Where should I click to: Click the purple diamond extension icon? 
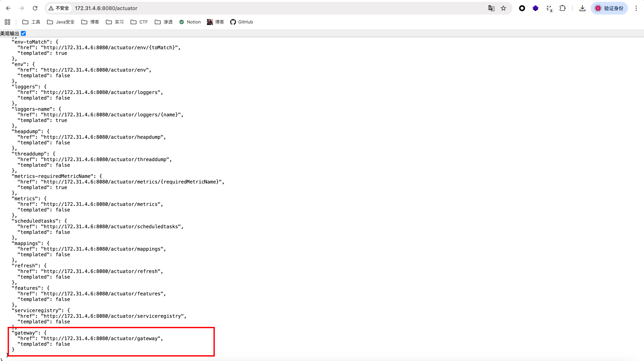click(535, 8)
